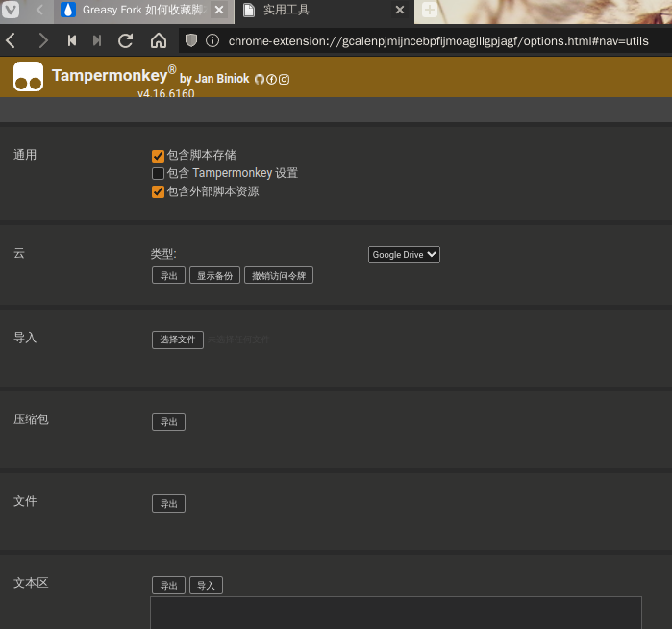This screenshot has width=672, height=629.
Task: Uncheck 包含外部脚本资源 checkbox
Action: pos(159,191)
